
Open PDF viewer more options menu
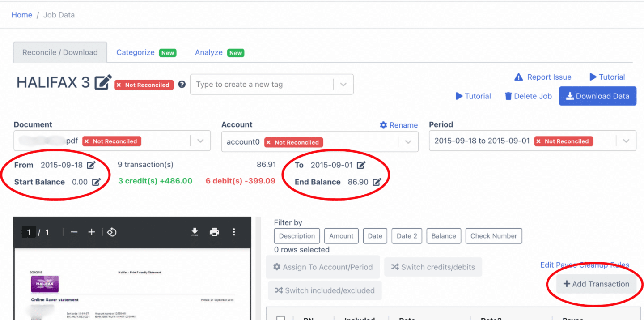(234, 232)
